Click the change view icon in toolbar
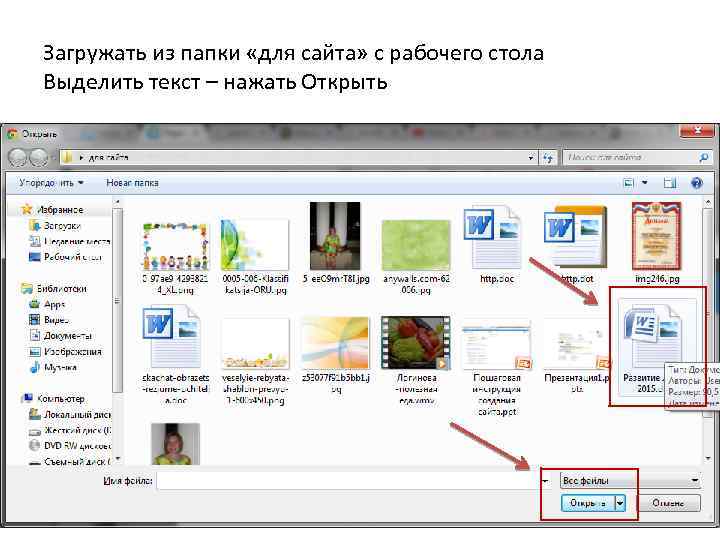Viewport: 720px width, 540px height. click(x=629, y=183)
